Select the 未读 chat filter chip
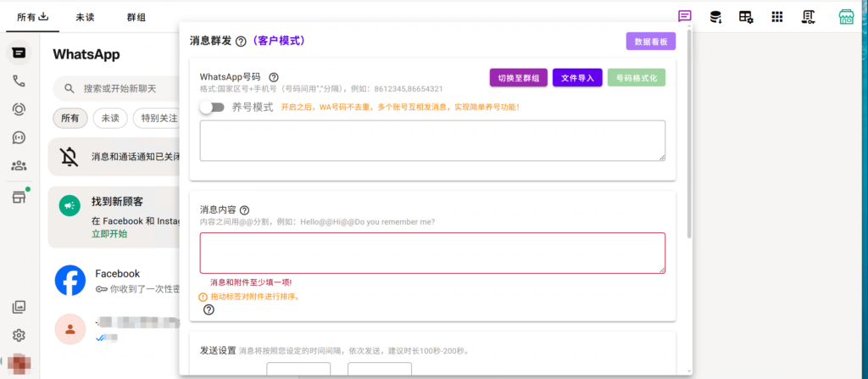The width and height of the screenshot is (868, 379). 110,118
